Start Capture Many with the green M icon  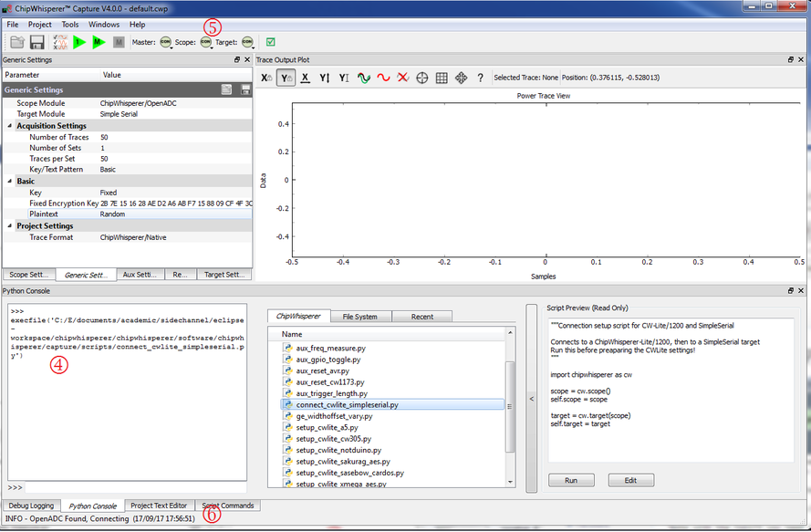click(x=99, y=41)
